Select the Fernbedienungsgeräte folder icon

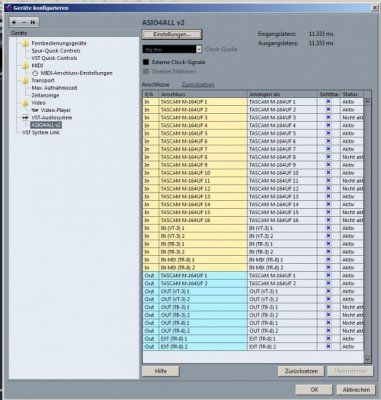coord(25,43)
